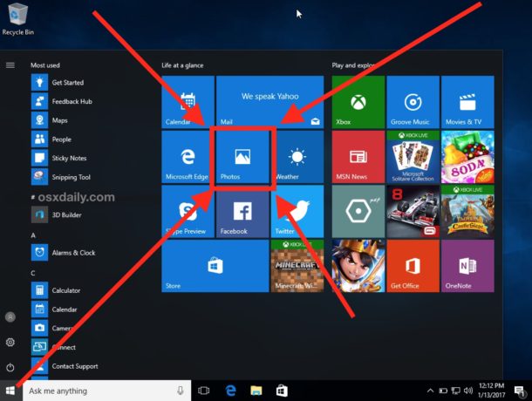Image resolution: width=532 pixels, height=401 pixels.
Task: Open the Get Office tile
Action: click(413, 266)
